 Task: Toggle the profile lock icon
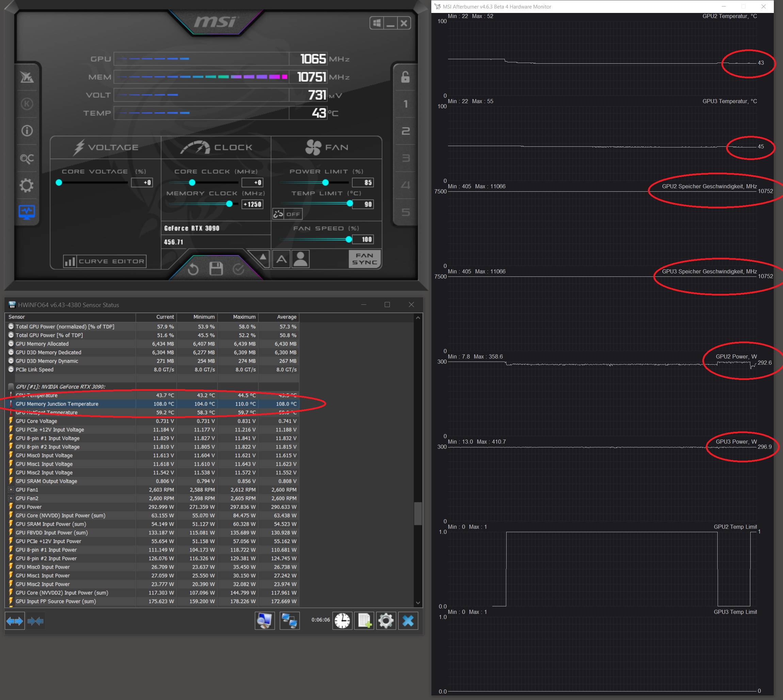[405, 77]
